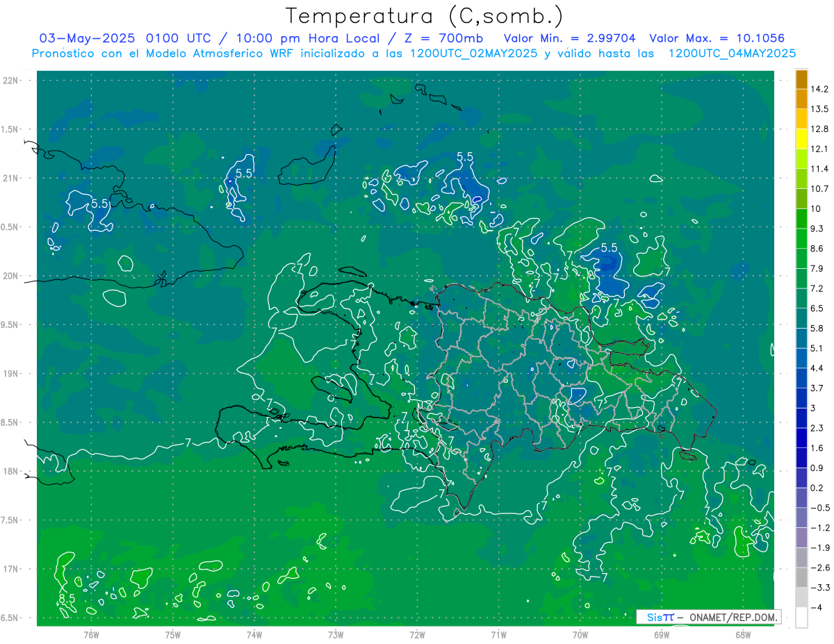Click the "12.8" colorbar label

tap(820, 129)
